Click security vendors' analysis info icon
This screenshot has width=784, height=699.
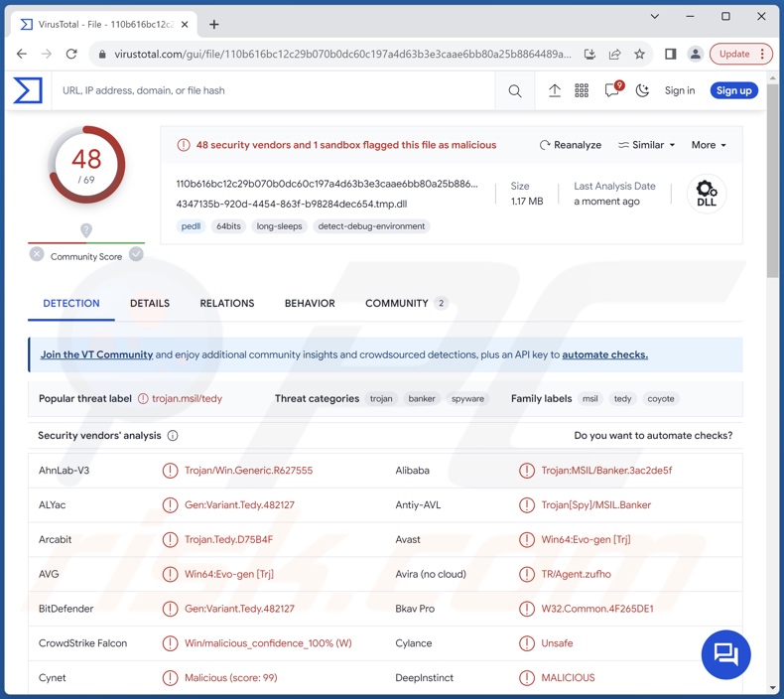[x=173, y=436]
